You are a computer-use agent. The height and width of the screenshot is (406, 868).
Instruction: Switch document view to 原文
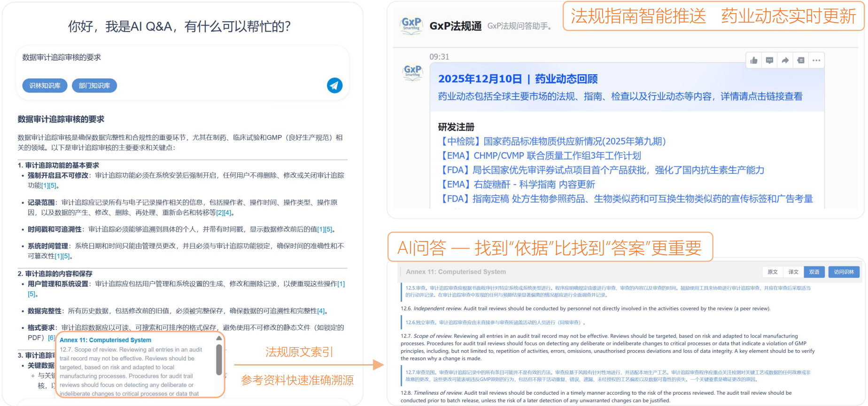[772, 272]
